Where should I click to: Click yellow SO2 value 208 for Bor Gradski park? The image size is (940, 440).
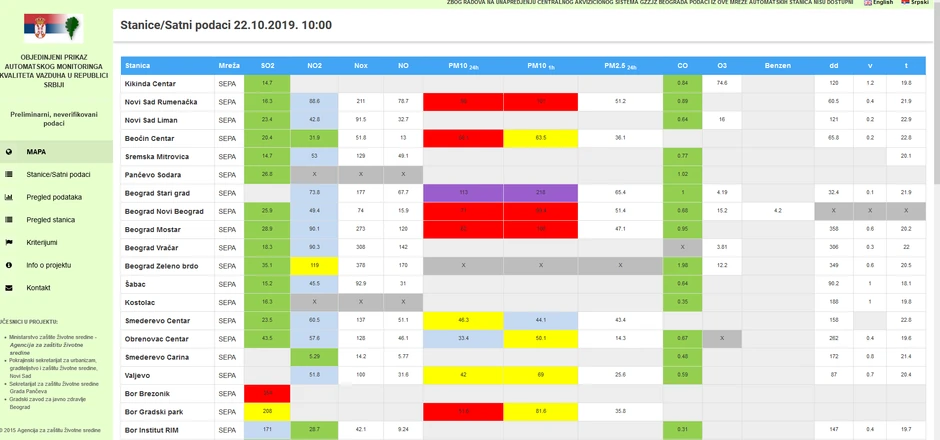[x=267, y=412]
